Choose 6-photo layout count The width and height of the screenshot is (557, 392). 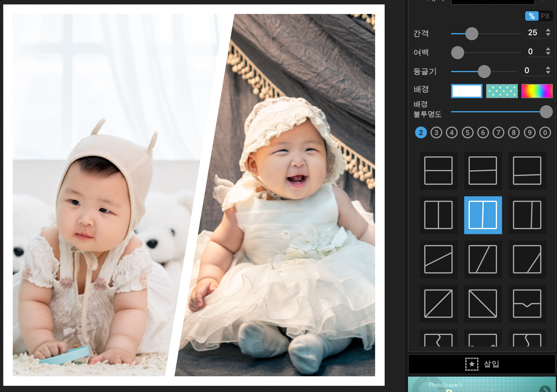(x=483, y=132)
